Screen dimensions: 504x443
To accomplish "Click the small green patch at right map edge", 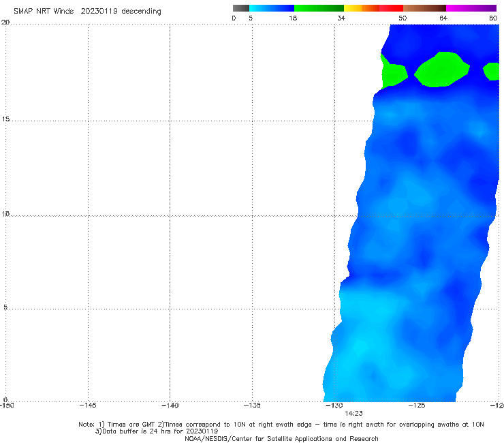I will click(492, 72).
